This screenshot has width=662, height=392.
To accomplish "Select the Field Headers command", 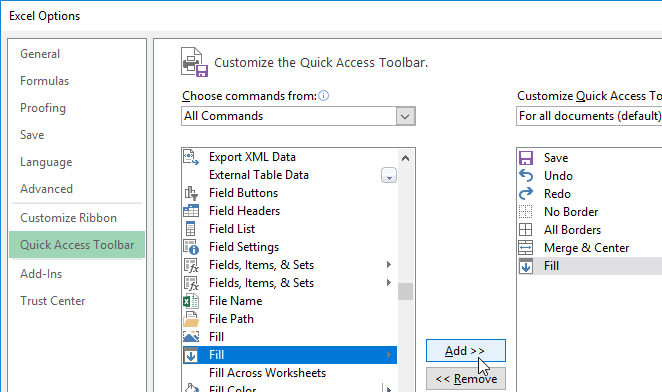I will [x=290, y=211].
